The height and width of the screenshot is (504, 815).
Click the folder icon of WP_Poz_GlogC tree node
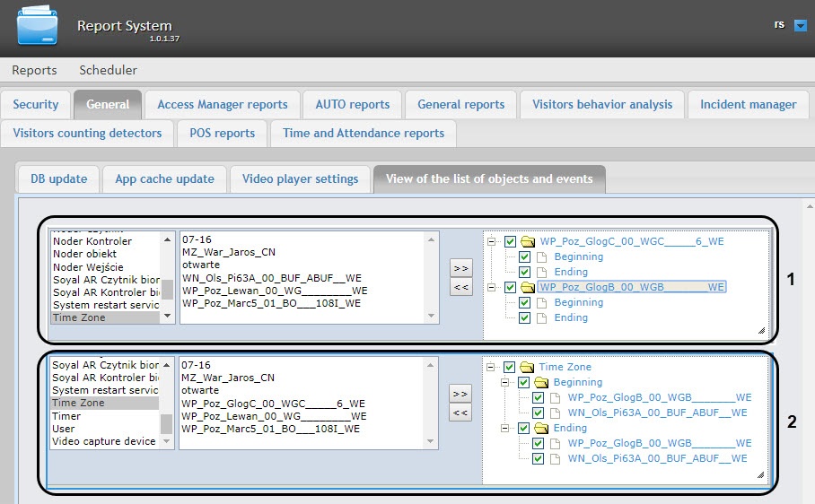[x=528, y=241]
